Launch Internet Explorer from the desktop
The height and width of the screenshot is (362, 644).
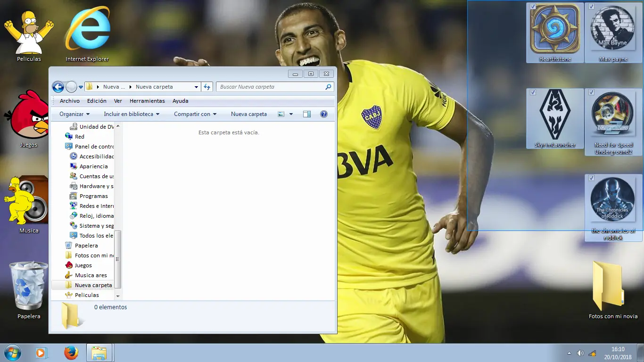[87, 34]
